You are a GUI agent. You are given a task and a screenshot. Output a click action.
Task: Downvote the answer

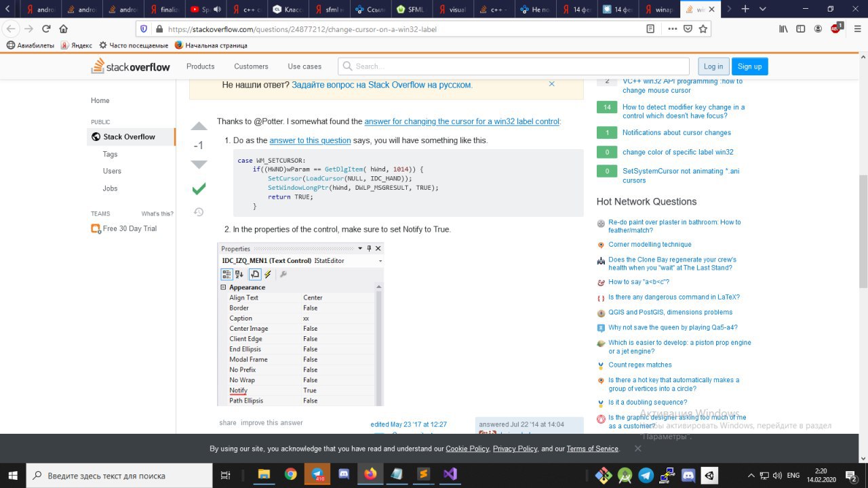[x=199, y=164]
